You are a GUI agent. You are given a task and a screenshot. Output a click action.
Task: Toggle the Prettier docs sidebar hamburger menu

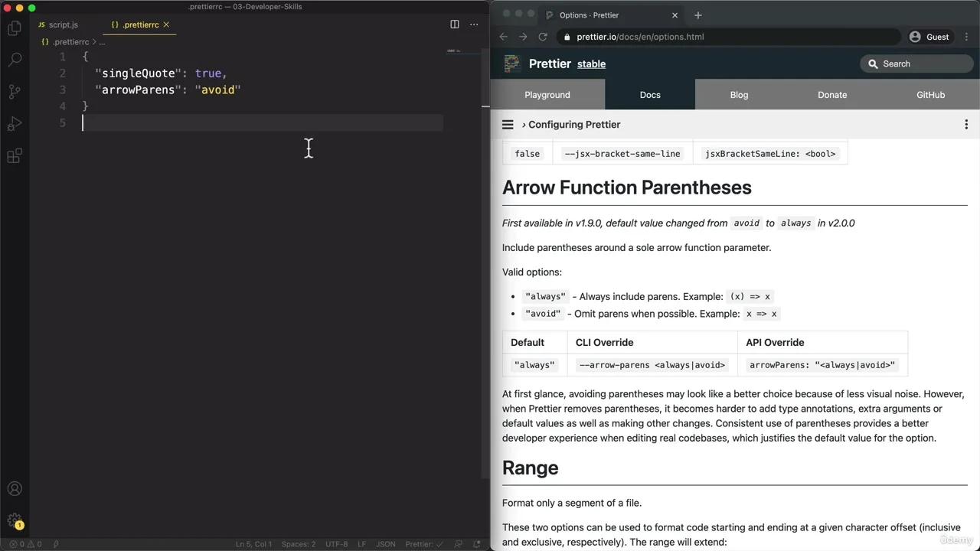point(508,125)
